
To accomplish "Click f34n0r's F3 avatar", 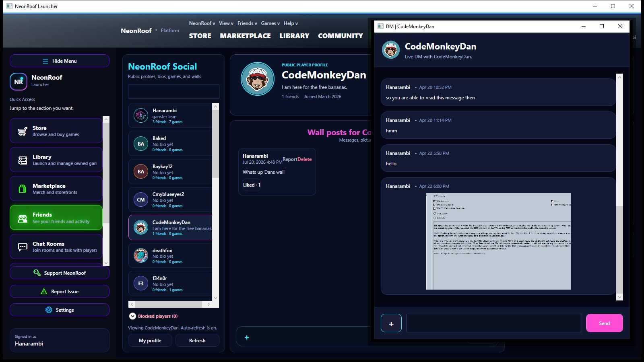I will (x=141, y=283).
